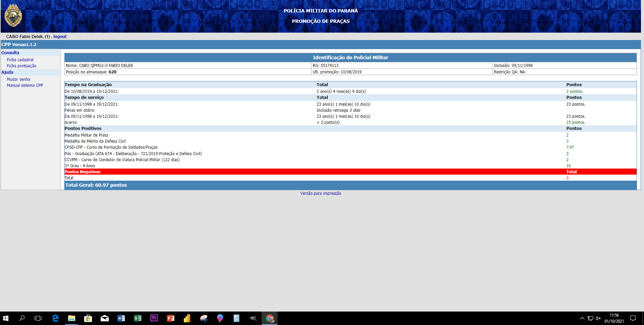Screen dimensions: 644x325
Task: Launch Microsoft Word from the taskbar
Action: [121, 318]
